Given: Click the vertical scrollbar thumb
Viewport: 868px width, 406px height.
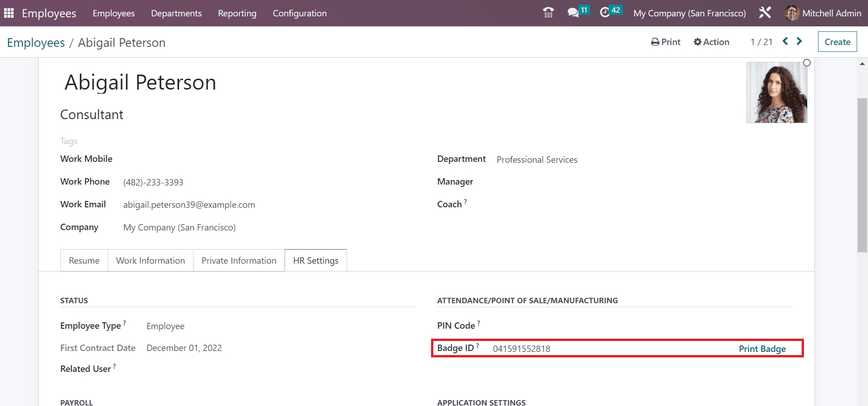Looking at the screenshot, I should [862, 175].
